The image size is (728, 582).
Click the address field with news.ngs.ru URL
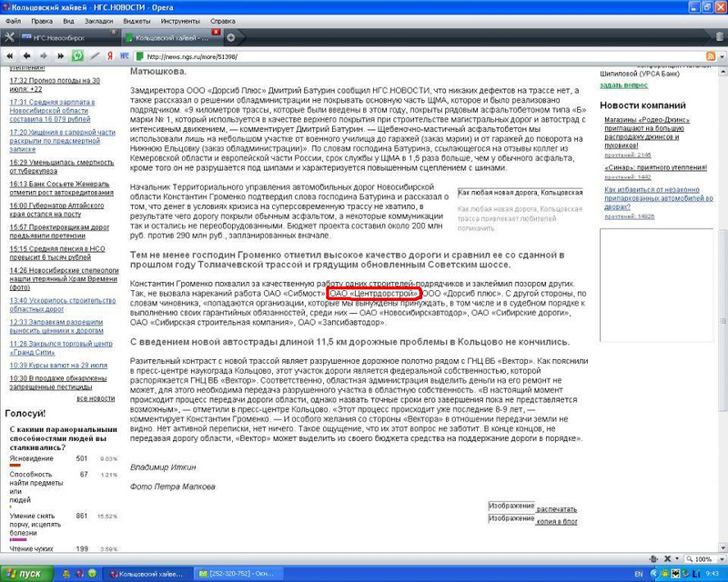click(x=418, y=56)
